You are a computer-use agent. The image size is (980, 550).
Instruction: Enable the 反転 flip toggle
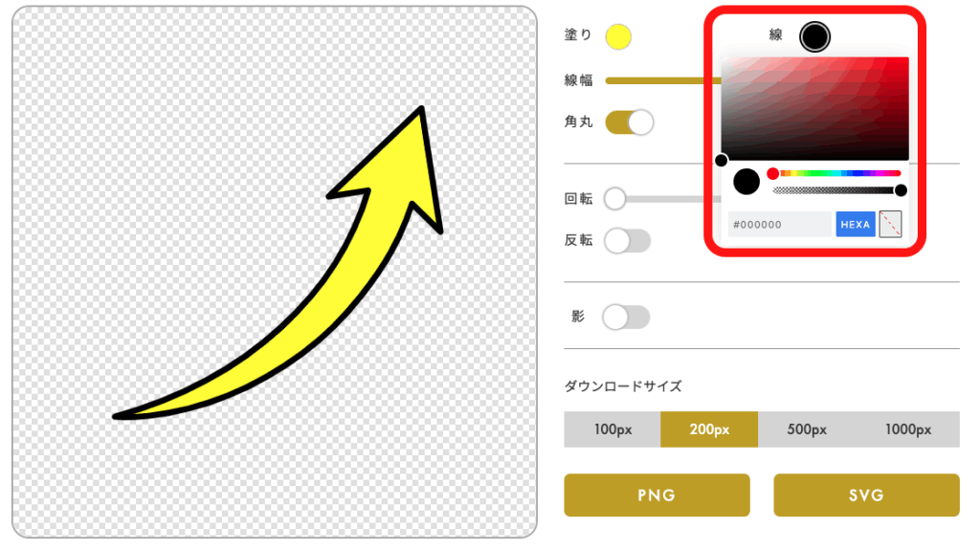pos(628,241)
